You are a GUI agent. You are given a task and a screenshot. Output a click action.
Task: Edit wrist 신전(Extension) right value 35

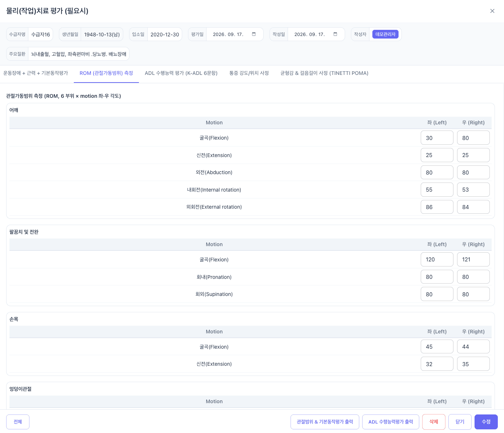pyautogui.click(x=473, y=364)
